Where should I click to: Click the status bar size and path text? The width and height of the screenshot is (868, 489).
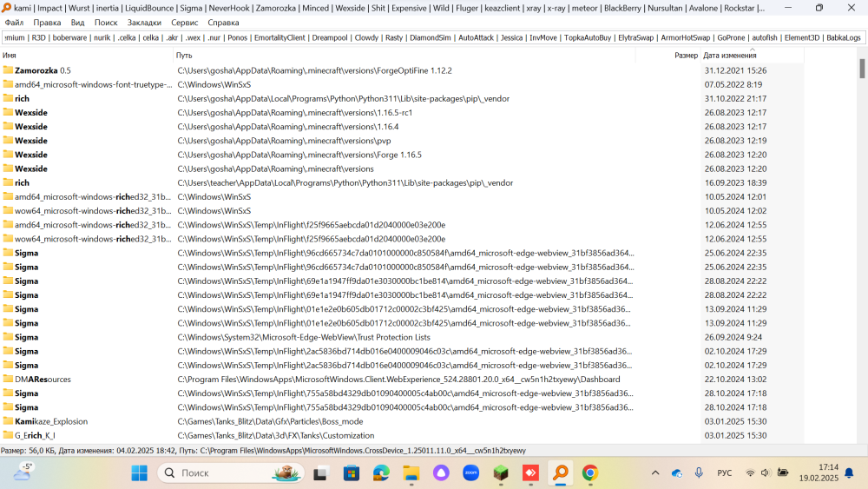point(264,451)
